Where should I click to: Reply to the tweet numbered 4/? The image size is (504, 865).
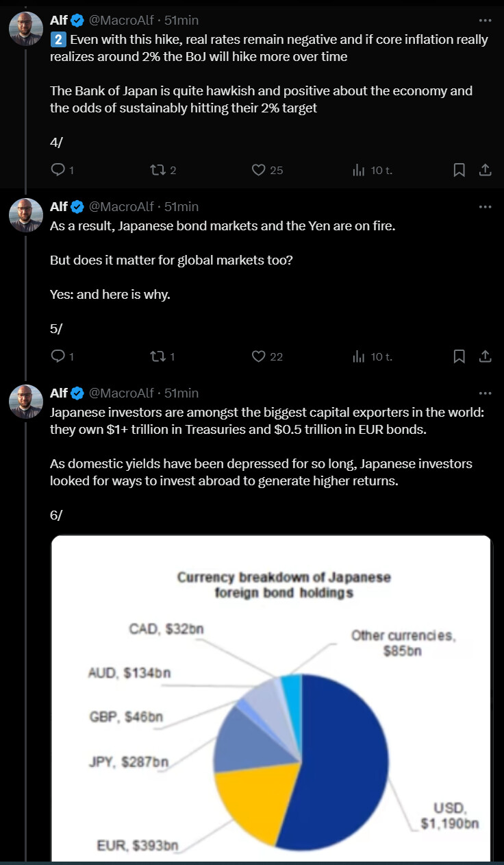59,170
